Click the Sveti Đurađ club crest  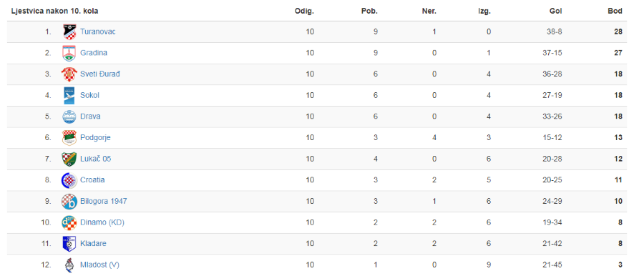point(69,74)
